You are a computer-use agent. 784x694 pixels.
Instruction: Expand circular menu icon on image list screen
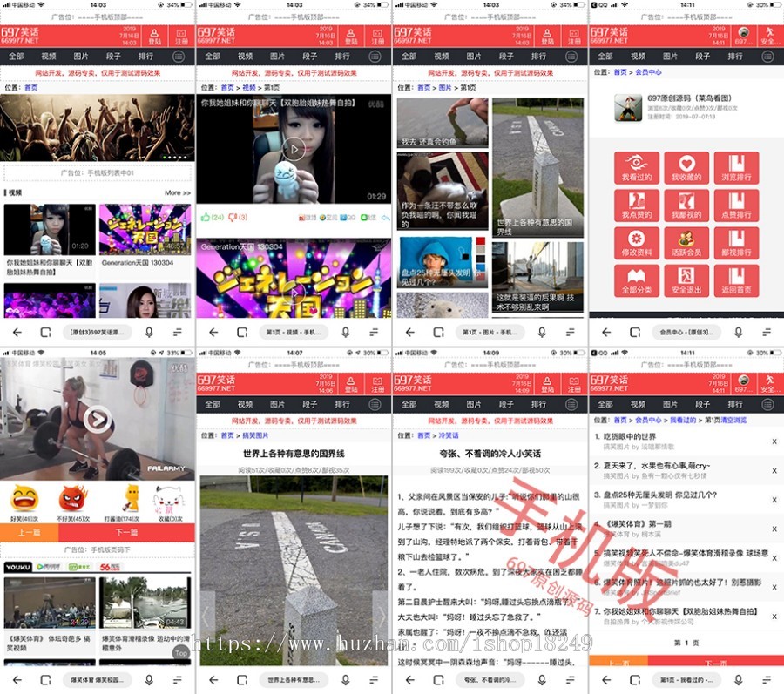571,56
